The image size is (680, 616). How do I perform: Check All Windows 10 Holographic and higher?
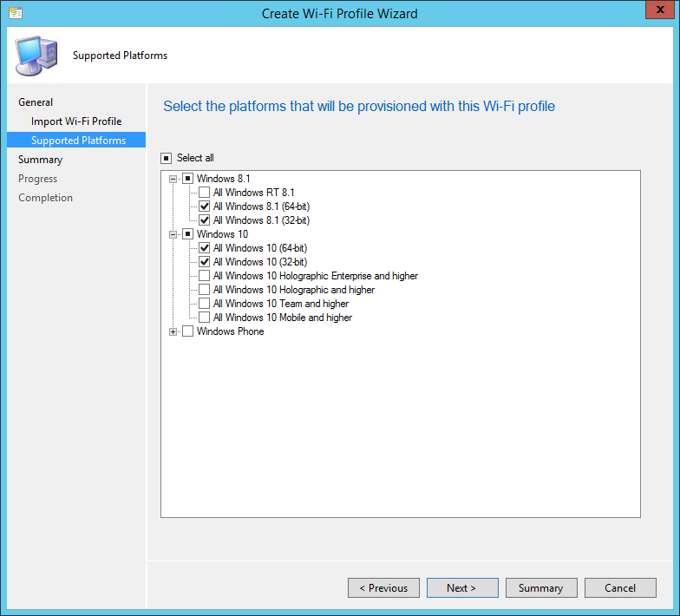tap(205, 290)
